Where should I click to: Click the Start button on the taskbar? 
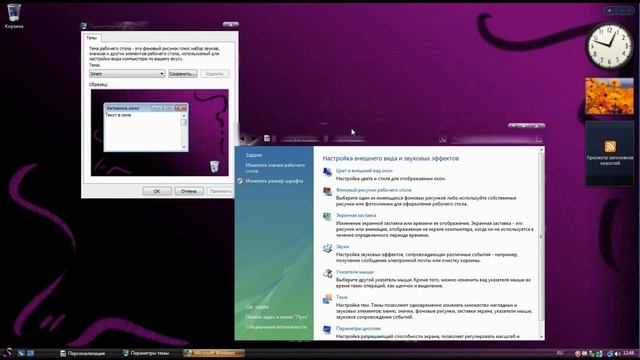tap(7, 353)
